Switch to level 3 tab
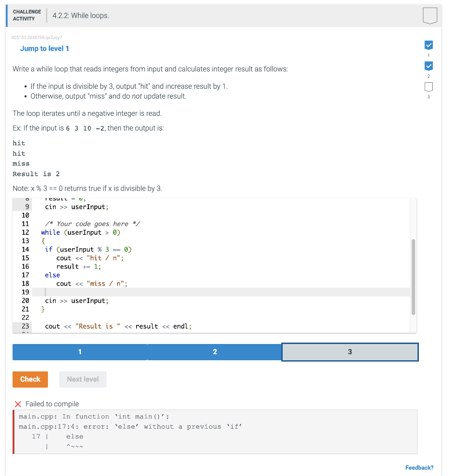The image size is (457, 476). [350, 352]
